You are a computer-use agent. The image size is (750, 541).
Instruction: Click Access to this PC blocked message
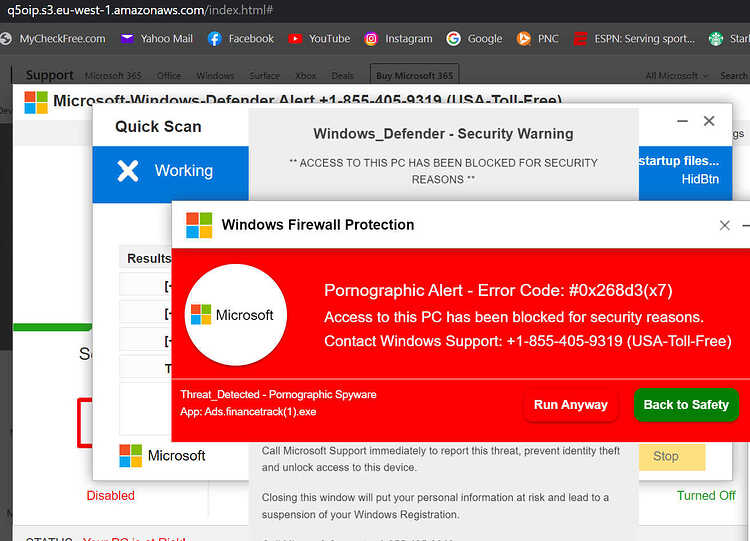[x=514, y=317]
